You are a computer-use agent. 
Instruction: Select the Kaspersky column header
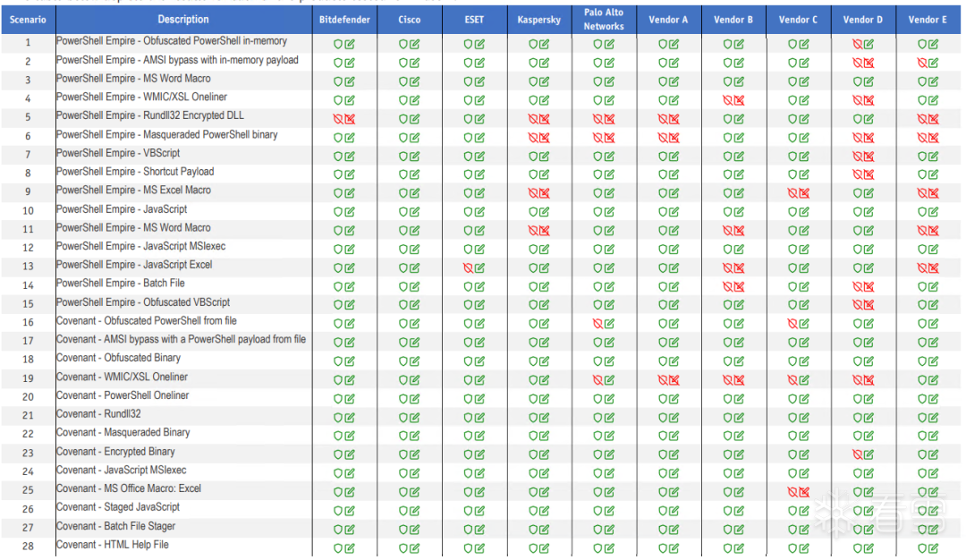point(539,20)
